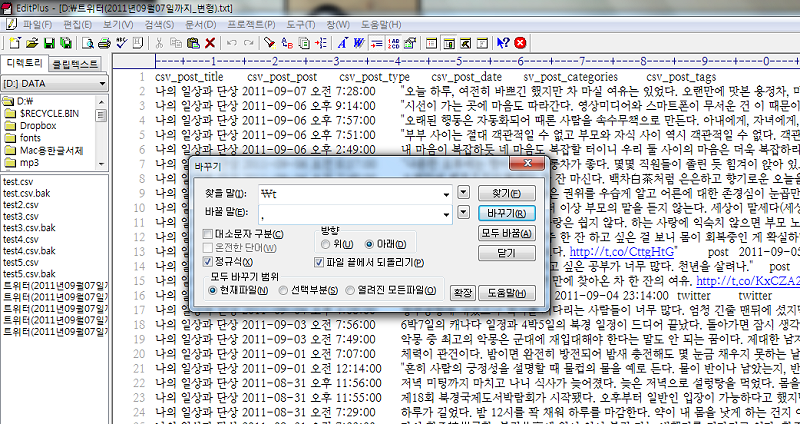Select test4.csv.bak in file list

coord(29,251)
